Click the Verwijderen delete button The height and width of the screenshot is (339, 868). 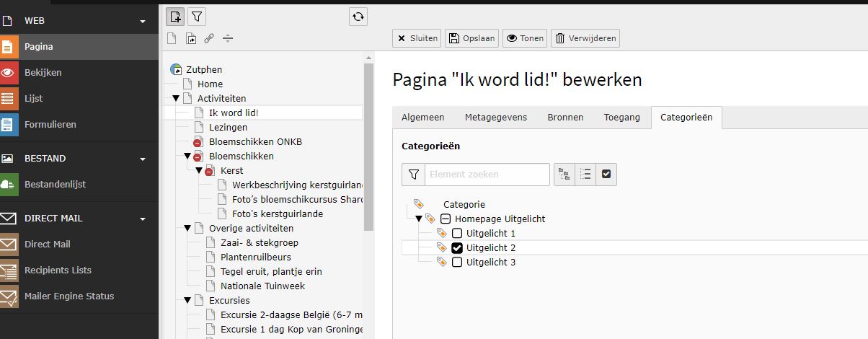coord(585,38)
